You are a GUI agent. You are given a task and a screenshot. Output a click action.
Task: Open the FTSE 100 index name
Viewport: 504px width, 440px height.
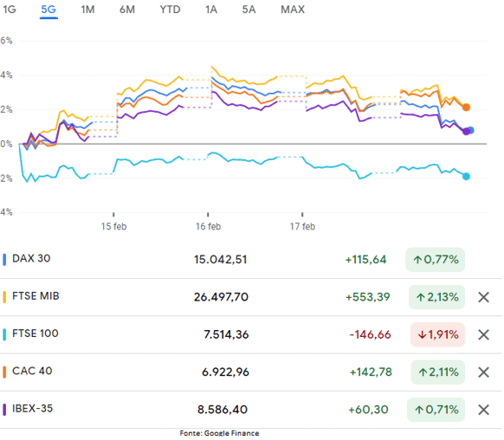[36, 333]
